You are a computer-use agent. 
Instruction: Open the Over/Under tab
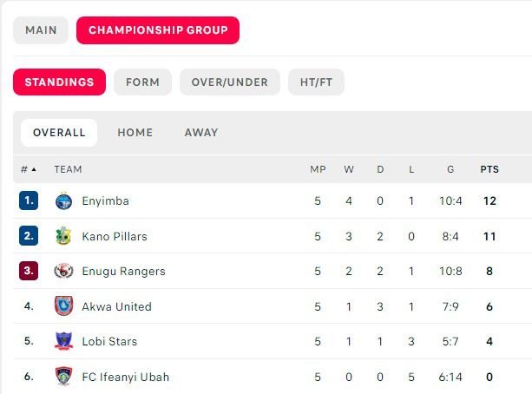click(230, 82)
